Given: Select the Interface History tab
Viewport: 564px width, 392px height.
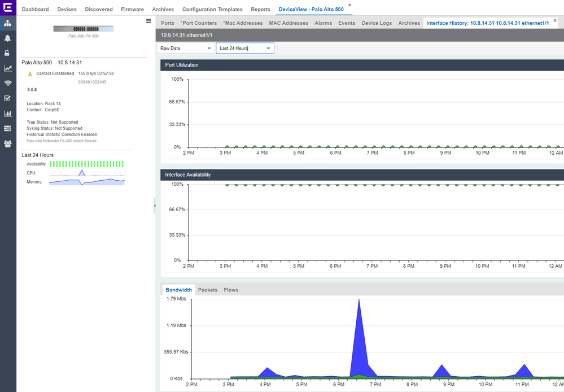Looking at the screenshot, I should pos(488,23).
